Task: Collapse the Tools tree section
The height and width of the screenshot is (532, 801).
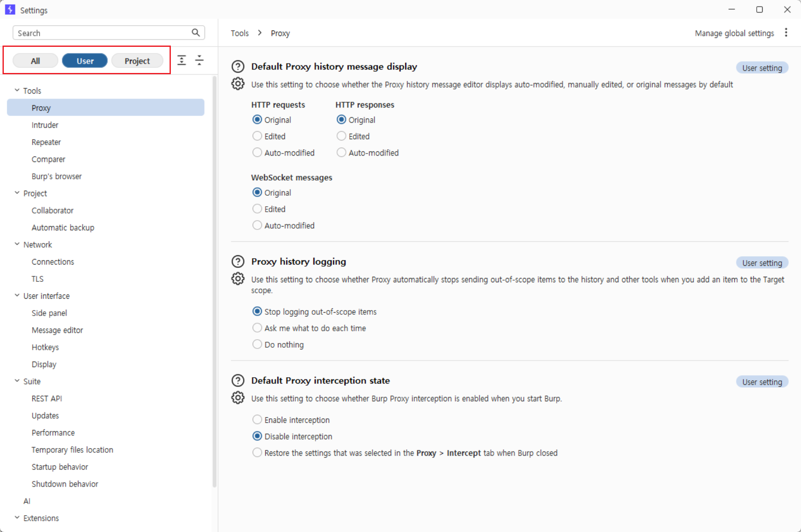Action: (x=17, y=90)
